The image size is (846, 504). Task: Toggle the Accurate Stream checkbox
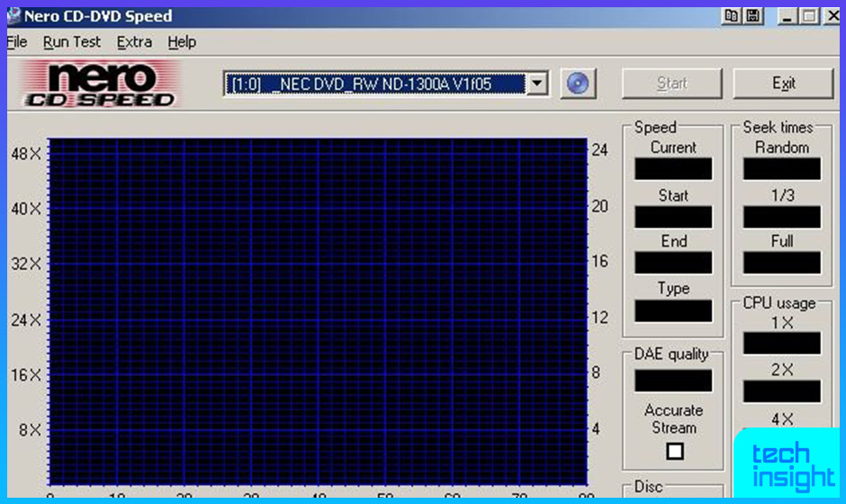point(674,451)
